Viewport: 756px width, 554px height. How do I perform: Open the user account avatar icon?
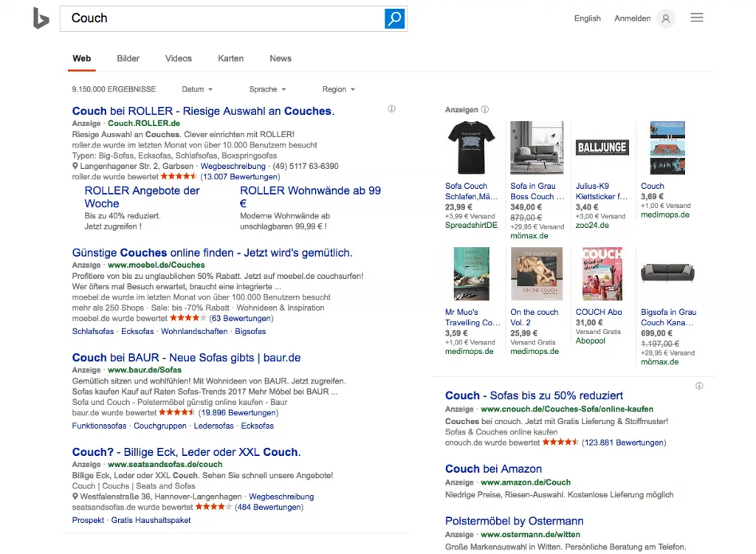pos(666,18)
